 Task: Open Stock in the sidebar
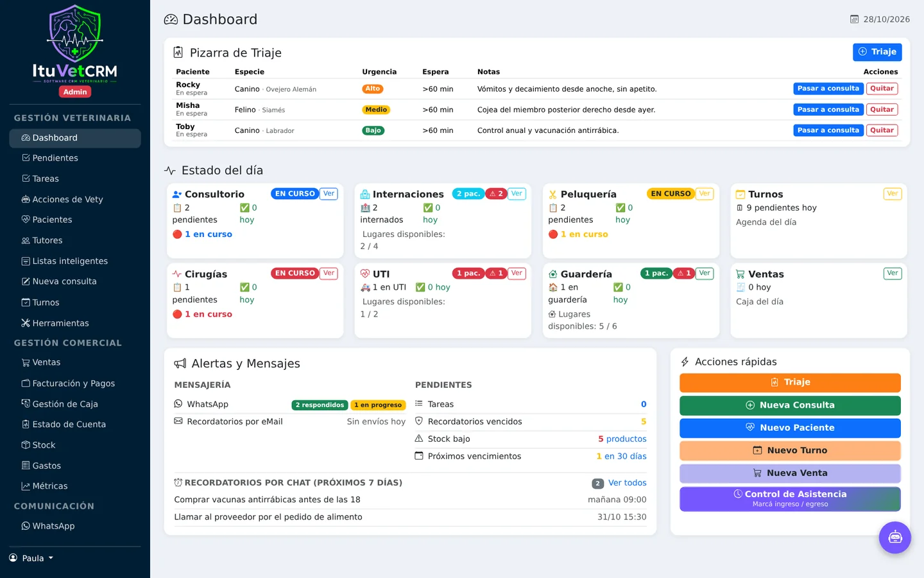click(75, 445)
